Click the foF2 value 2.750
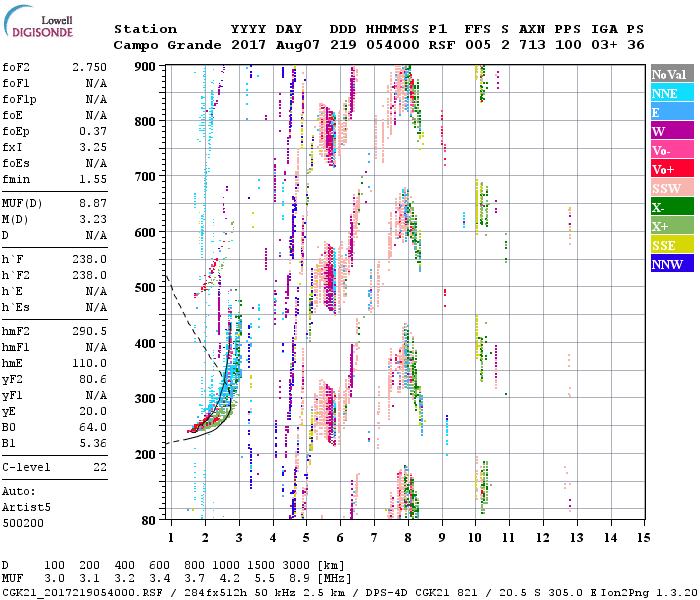This screenshot has height=600, width=700. click(89, 67)
